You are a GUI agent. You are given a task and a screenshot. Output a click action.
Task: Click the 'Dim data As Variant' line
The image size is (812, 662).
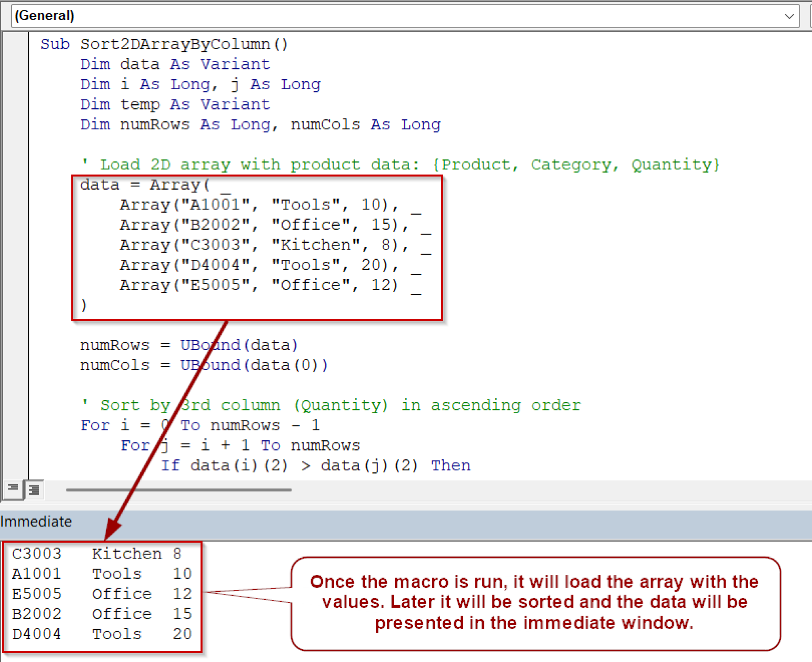click(175, 64)
